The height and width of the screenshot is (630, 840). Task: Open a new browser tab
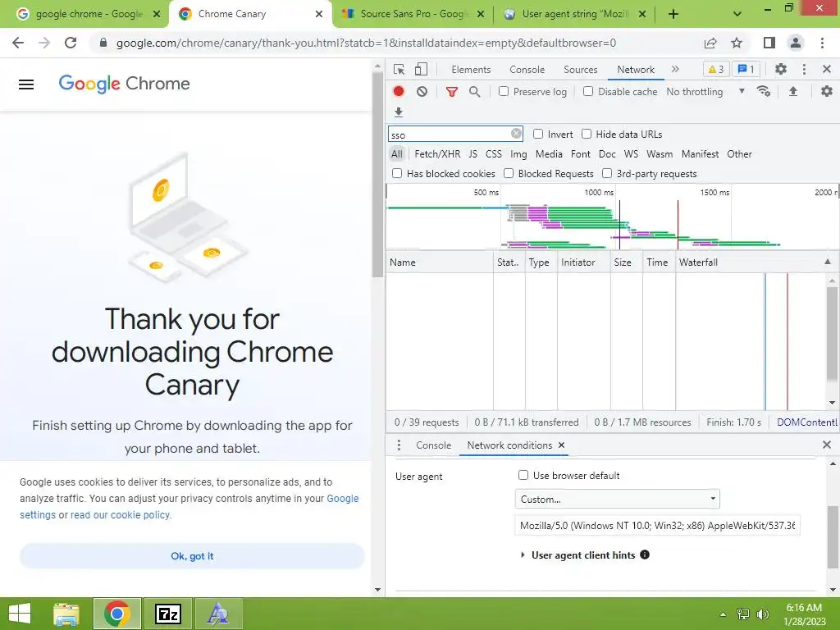click(x=673, y=14)
